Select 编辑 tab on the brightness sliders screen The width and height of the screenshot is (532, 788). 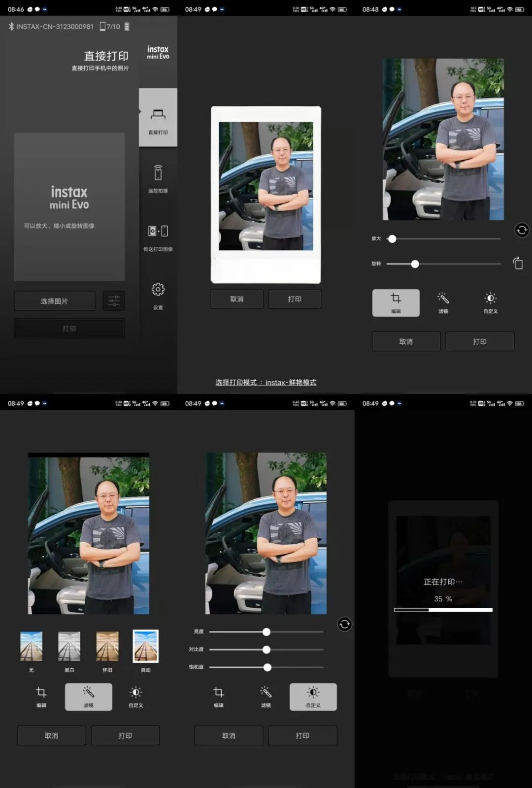pos(219,697)
